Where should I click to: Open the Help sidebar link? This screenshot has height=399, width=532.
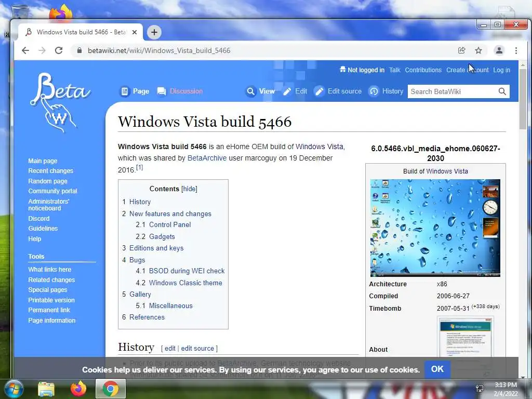[x=35, y=238]
